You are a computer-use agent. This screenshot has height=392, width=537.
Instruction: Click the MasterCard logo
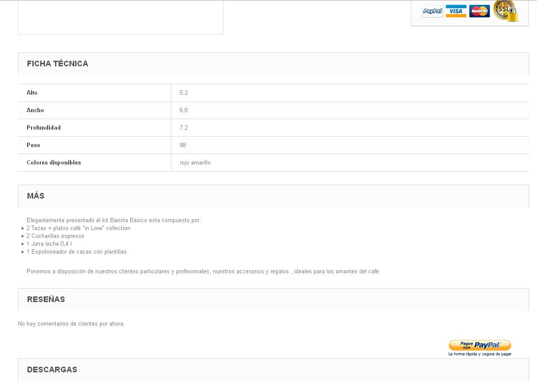(479, 11)
